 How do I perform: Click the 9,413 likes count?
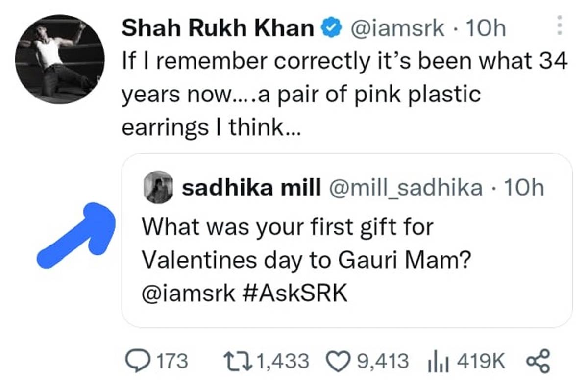383,361
